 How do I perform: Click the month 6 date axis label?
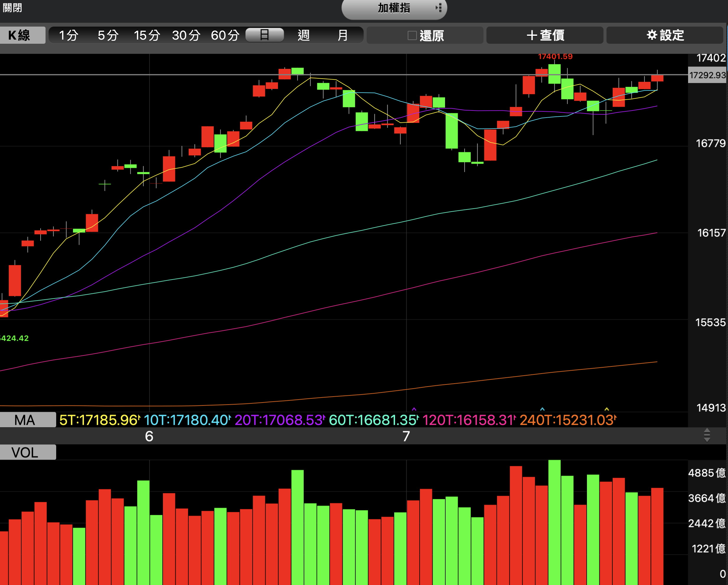(x=149, y=436)
